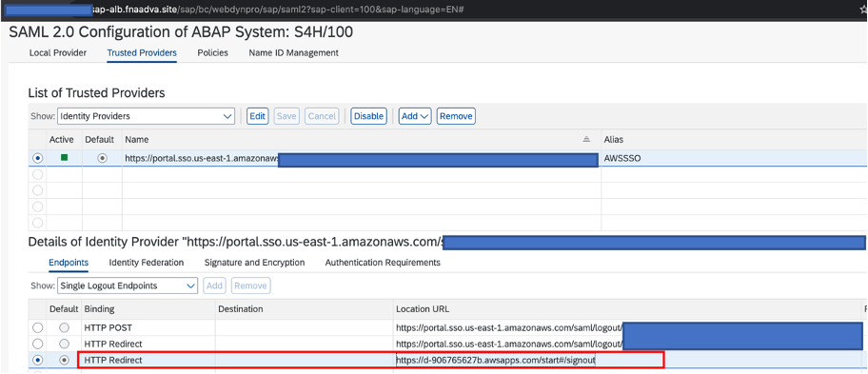Viewport: 868px width, 374px height.
Task: Click the endpoints Remove button
Action: (250, 285)
